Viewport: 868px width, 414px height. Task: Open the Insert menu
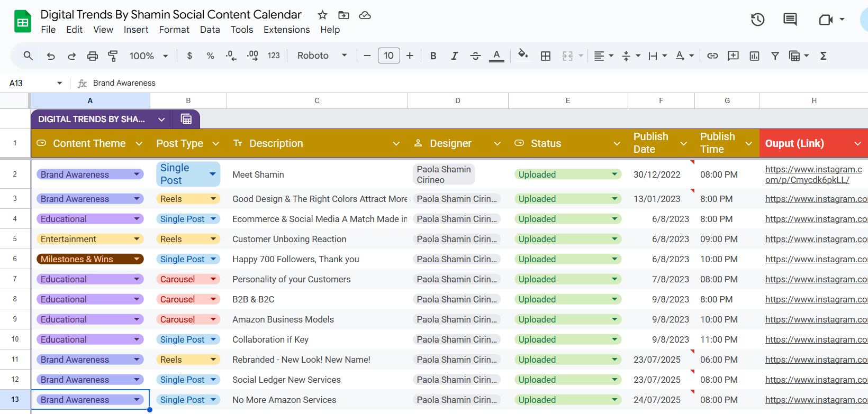pos(136,30)
